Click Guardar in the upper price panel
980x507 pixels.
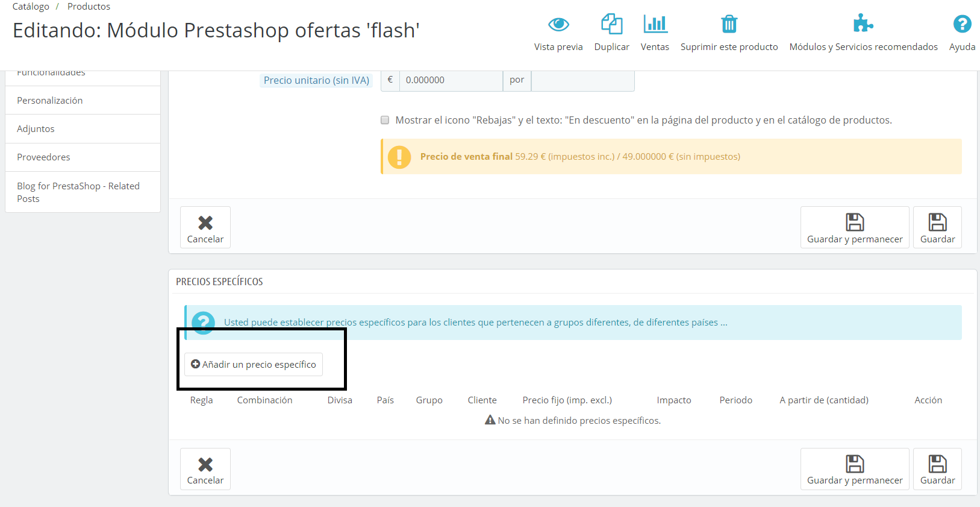tap(937, 227)
